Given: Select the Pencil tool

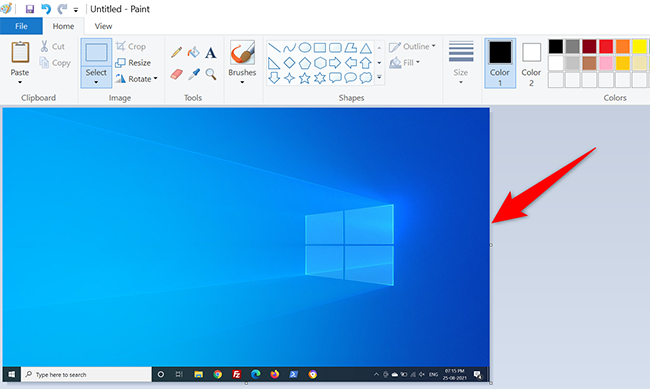Looking at the screenshot, I should 176,52.
